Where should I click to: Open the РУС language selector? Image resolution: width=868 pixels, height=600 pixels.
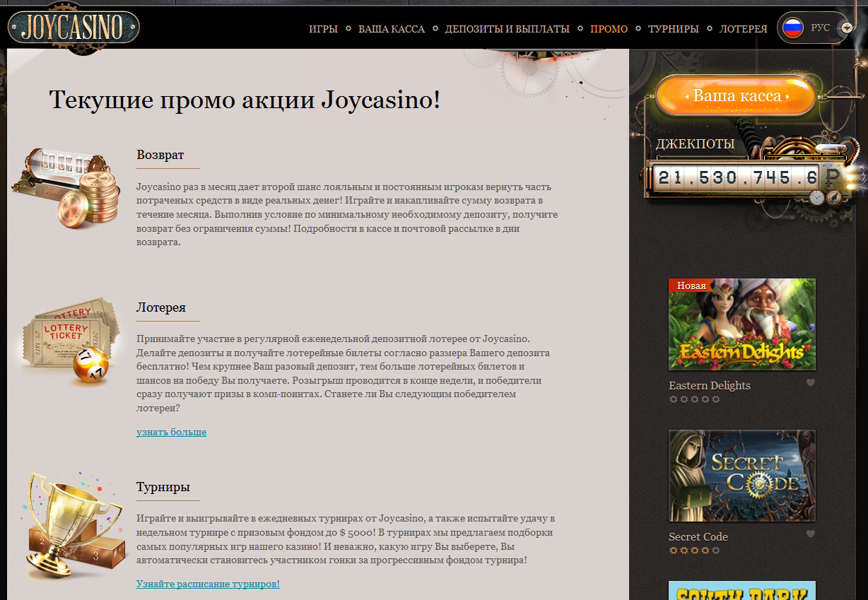tap(821, 28)
